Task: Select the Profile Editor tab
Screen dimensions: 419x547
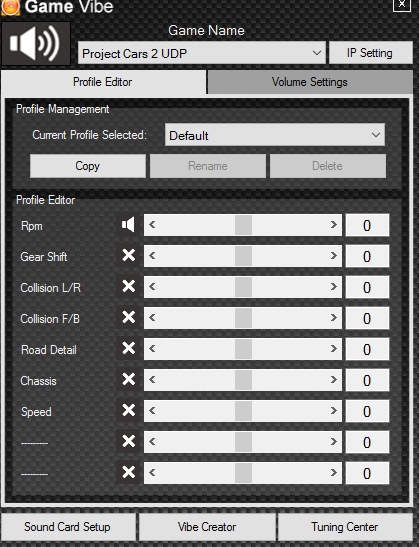Action: click(x=103, y=82)
